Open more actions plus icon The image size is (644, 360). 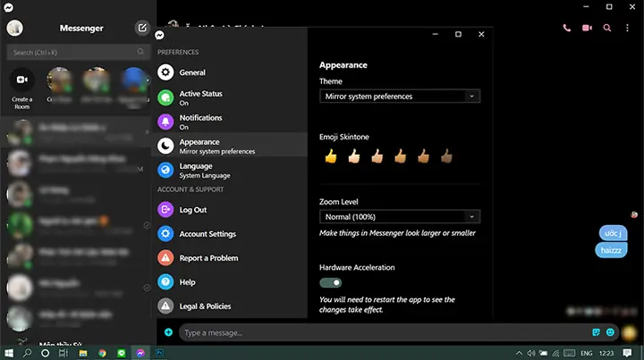tap(168, 332)
